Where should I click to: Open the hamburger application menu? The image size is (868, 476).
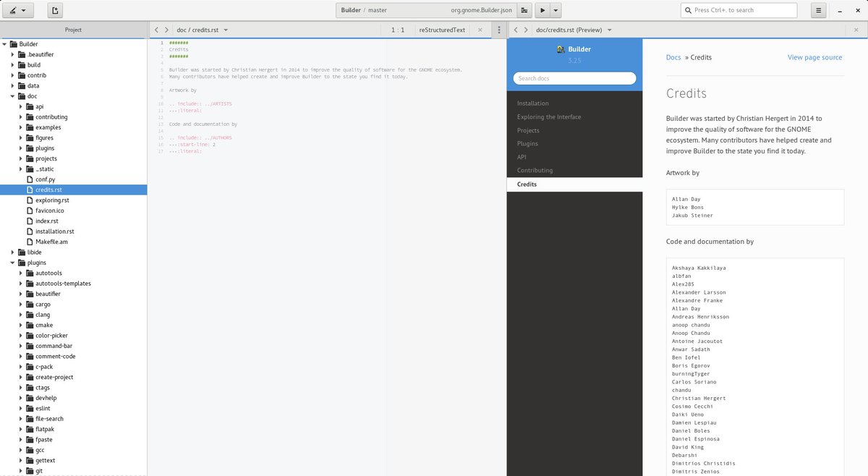tap(818, 10)
